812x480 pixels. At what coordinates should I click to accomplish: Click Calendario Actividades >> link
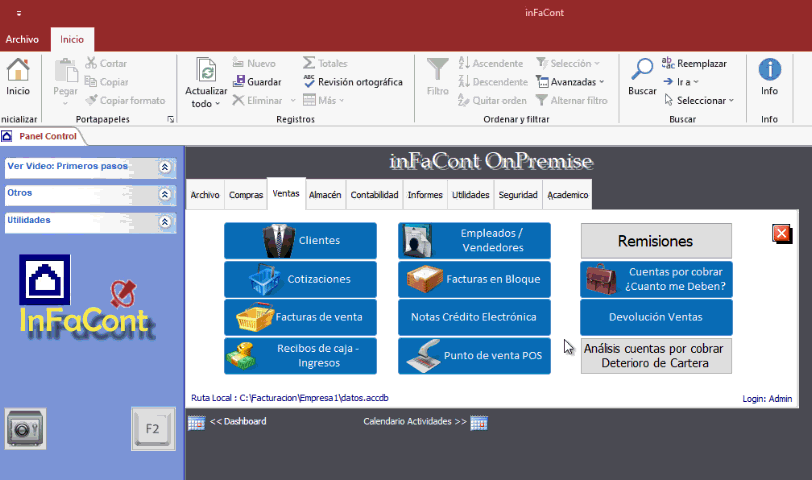415,421
